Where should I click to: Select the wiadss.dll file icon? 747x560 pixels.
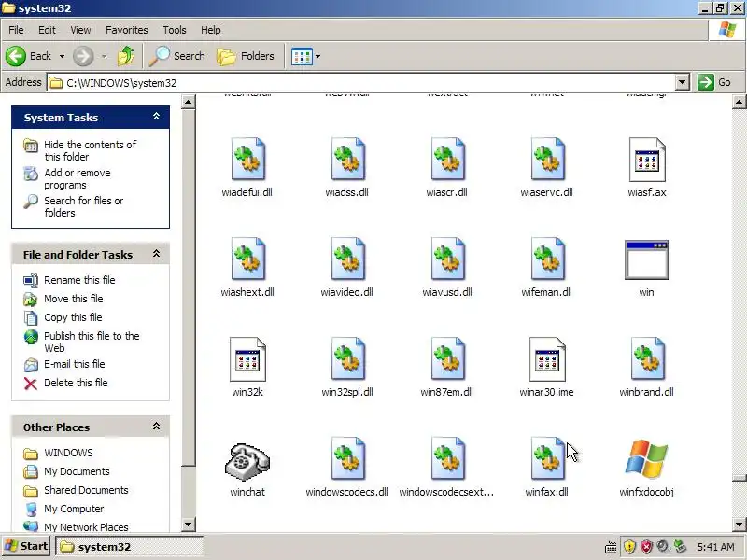coord(347,159)
